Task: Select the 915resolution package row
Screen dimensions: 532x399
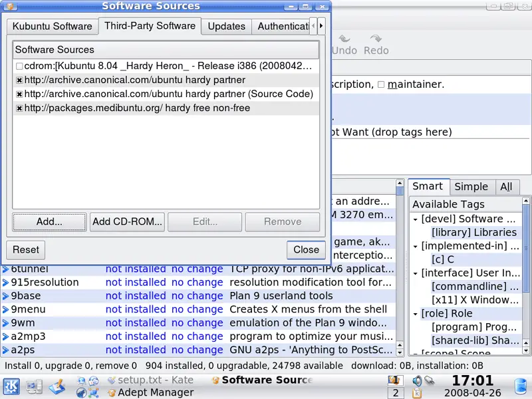Action: coord(198,282)
